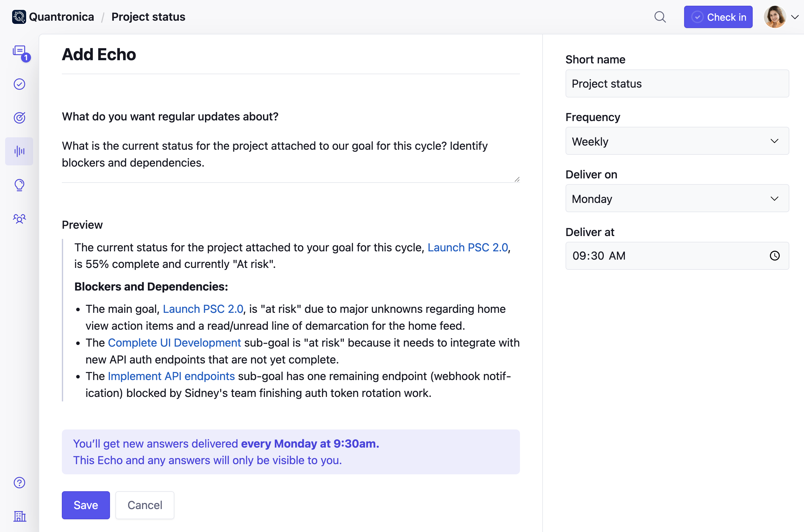This screenshot has width=804, height=532.
Task: Open the ideas lightbulb icon
Action: point(19,185)
